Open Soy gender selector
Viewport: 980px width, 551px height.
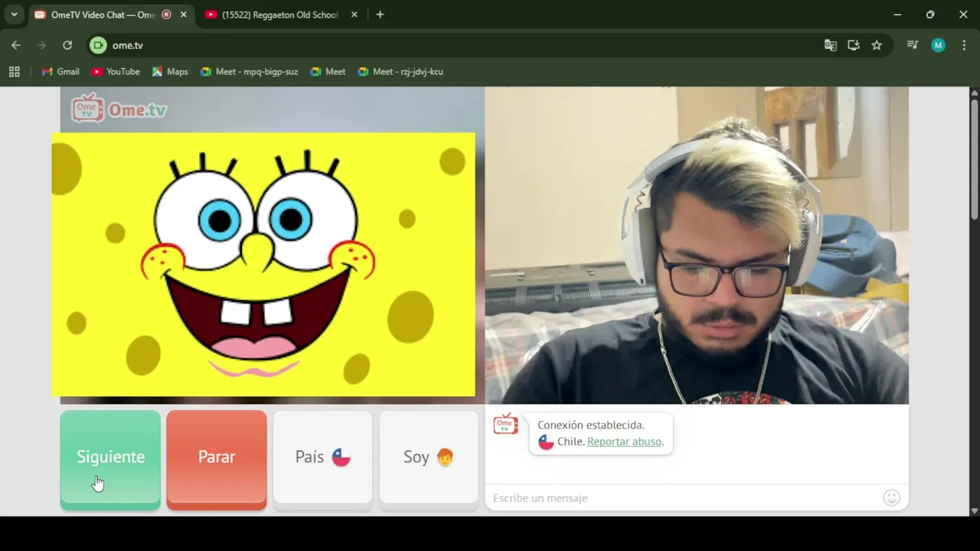pos(429,458)
